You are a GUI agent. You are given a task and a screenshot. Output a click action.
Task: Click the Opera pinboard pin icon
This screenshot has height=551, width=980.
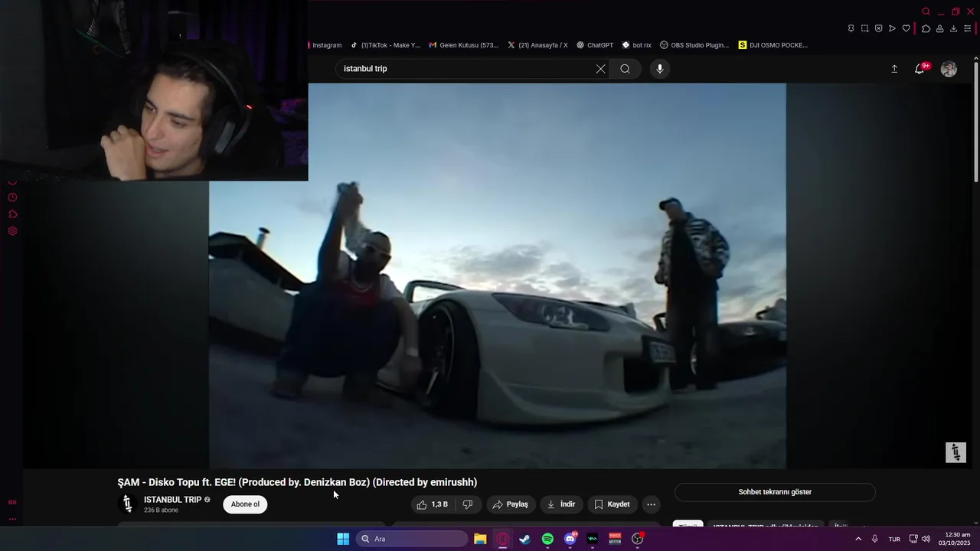click(851, 28)
